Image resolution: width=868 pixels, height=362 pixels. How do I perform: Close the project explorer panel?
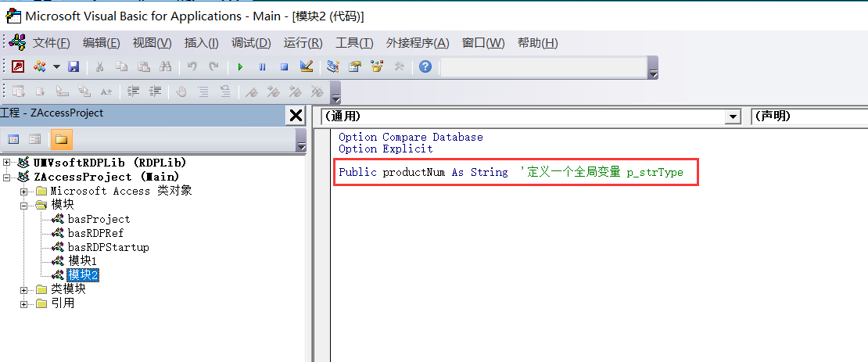tap(296, 115)
